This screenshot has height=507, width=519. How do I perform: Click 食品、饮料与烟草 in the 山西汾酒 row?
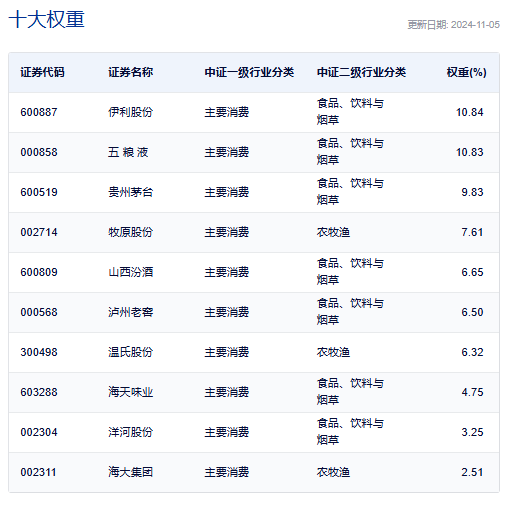pyautogui.click(x=350, y=272)
